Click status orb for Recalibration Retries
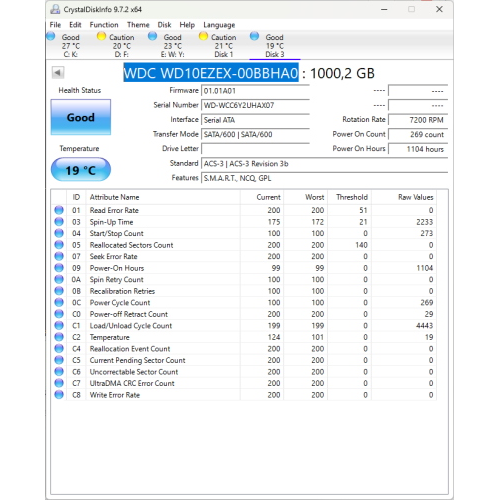The image size is (500, 500). tap(59, 291)
